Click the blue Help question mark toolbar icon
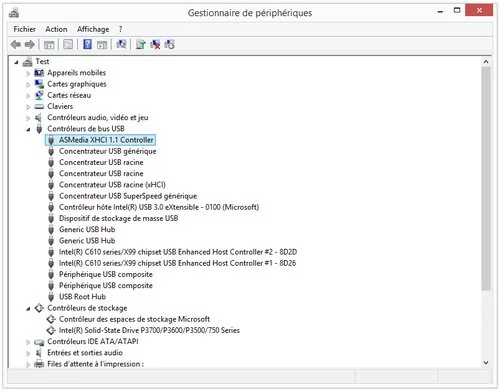This screenshot has height=392, width=500. (x=87, y=44)
